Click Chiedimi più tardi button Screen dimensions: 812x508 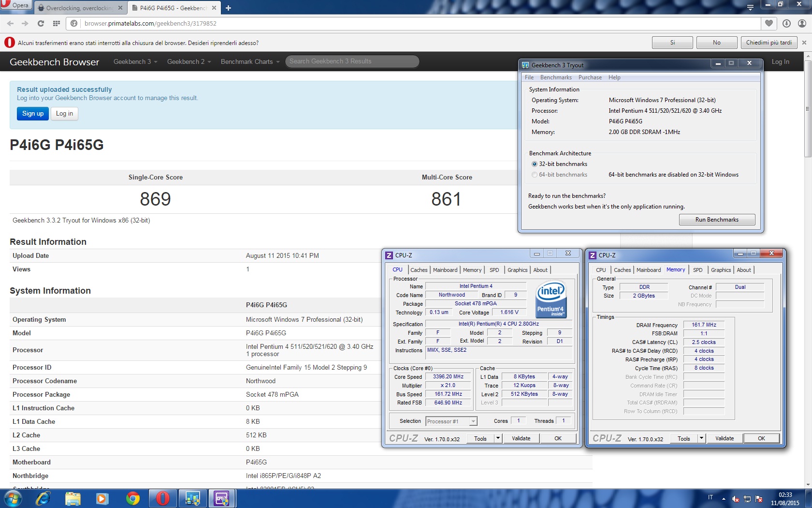tap(769, 43)
